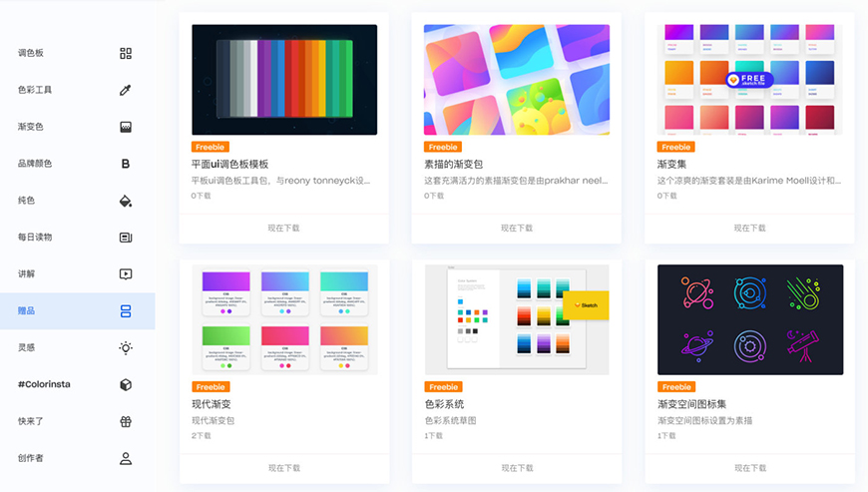
Task: Open 品牌颜色 via the B icon
Action: click(x=126, y=164)
